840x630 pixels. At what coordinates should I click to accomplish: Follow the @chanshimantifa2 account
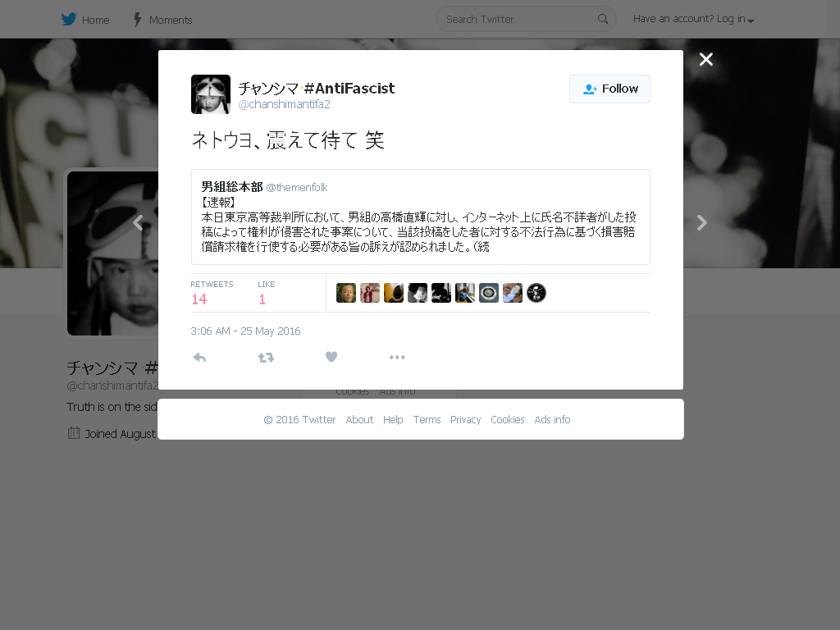pyautogui.click(x=609, y=89)
